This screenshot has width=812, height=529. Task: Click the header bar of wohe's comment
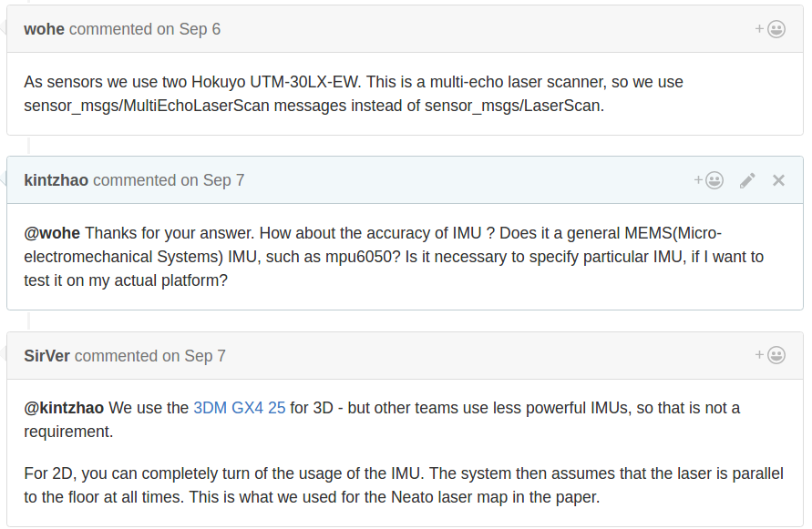(456, 29)
